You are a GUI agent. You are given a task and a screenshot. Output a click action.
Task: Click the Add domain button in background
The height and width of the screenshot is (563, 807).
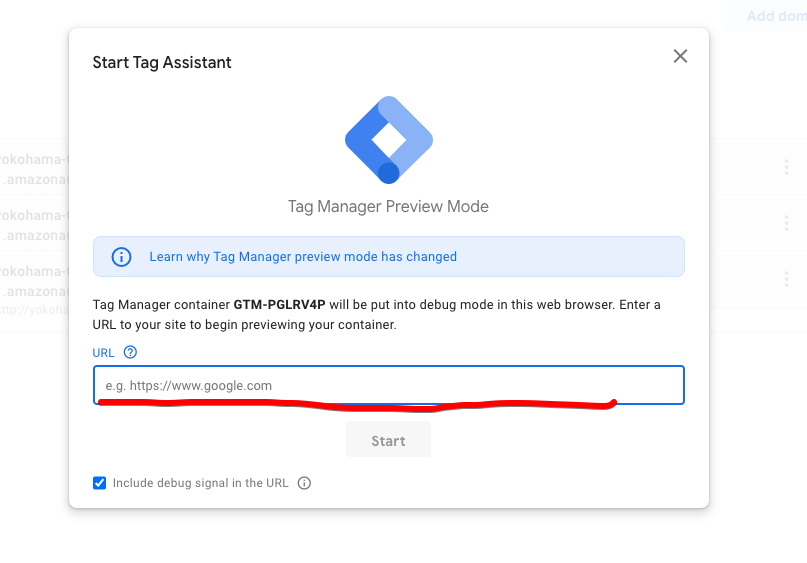[x=765, y=16]
